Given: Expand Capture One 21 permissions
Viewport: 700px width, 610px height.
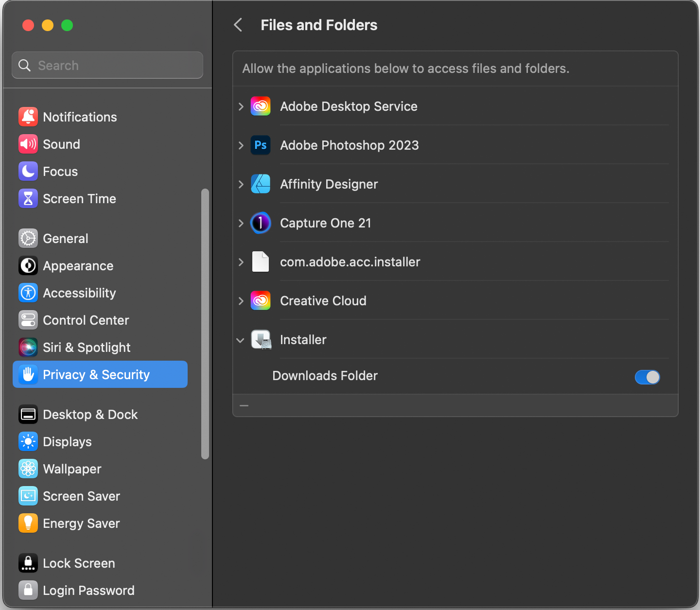Looking at the screenshot, I should (241, 223).
